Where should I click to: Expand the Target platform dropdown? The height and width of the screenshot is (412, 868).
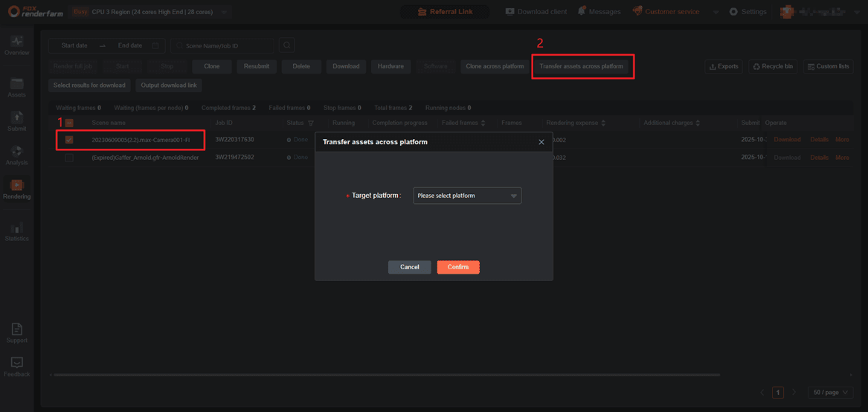point(467,196)
